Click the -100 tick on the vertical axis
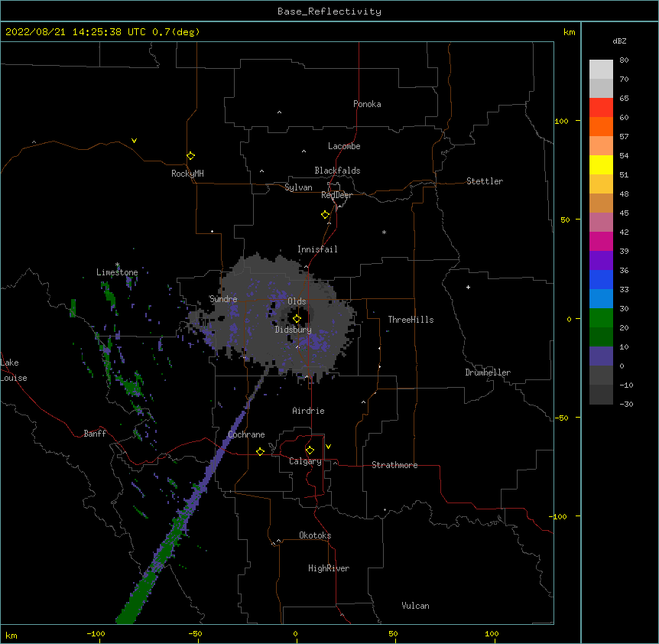Viewport: 659px width, 644px height. (x=559, y=516)
